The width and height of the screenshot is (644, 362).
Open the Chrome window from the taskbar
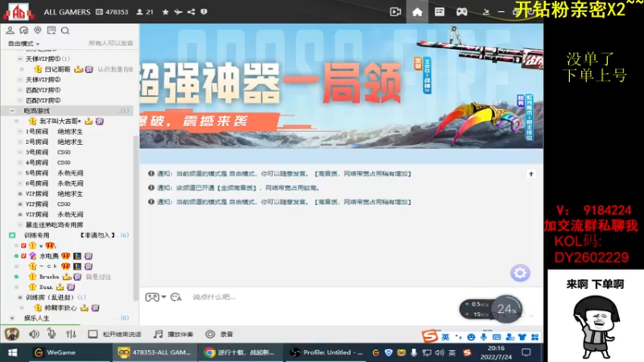click(241, 352)
